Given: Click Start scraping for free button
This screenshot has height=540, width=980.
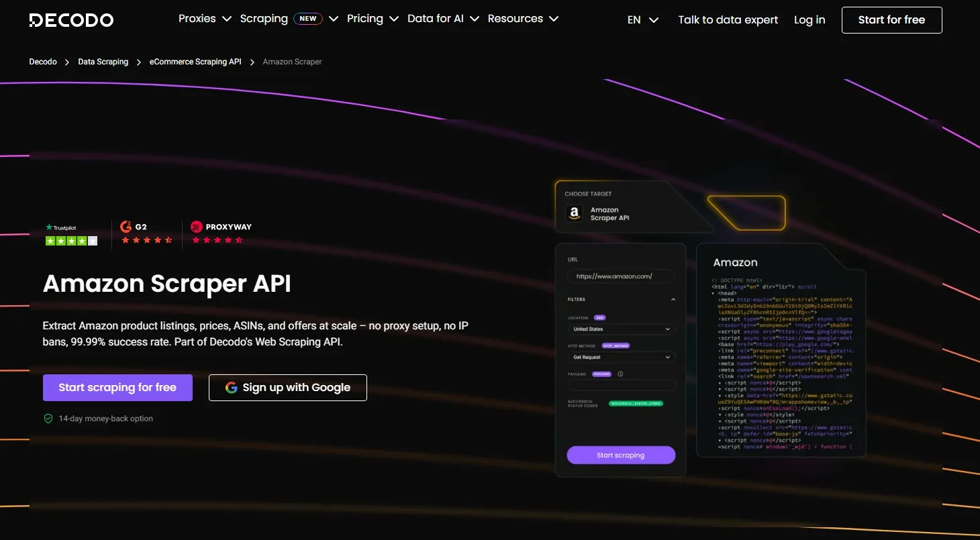Looking at the screenshot, I should (117, 388).
